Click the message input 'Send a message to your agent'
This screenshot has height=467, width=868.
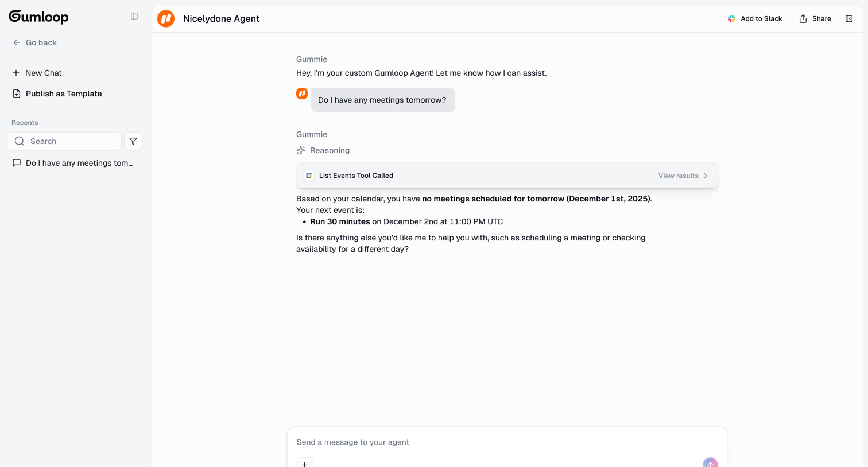pyautogui.click(x=507, y=442)
